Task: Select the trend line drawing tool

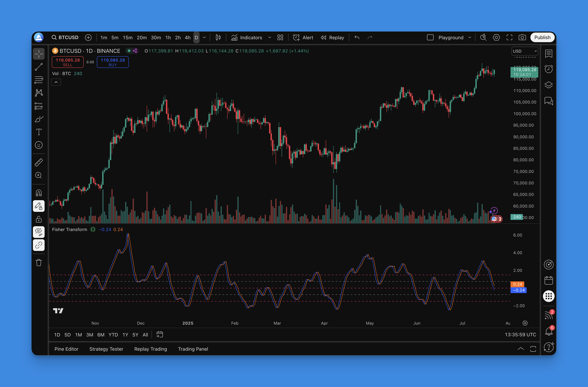Action: 39,67
